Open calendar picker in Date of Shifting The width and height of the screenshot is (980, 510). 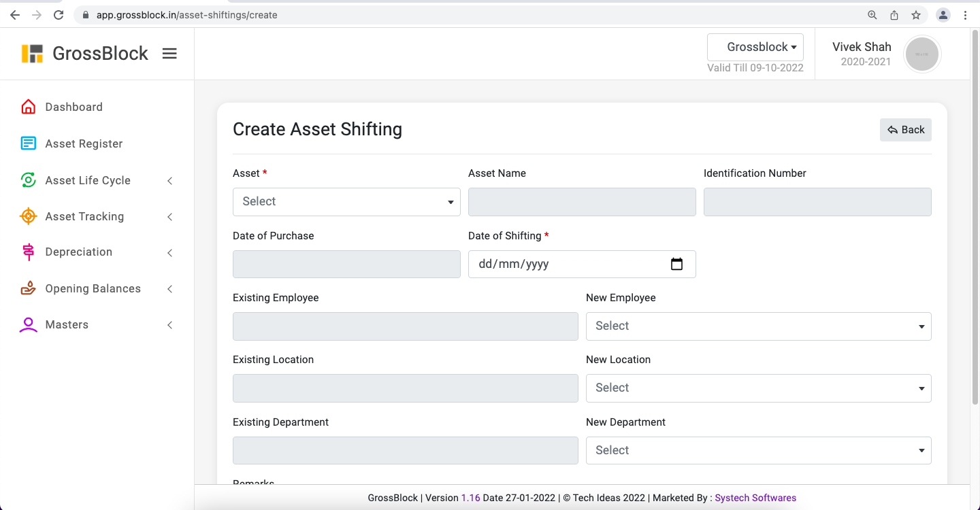[x=676, y=264]
